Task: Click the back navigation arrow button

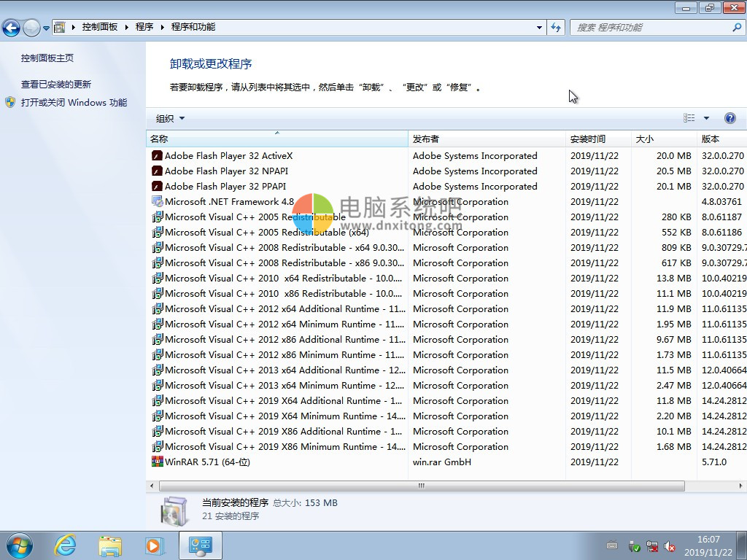Action: pos(11,28)
